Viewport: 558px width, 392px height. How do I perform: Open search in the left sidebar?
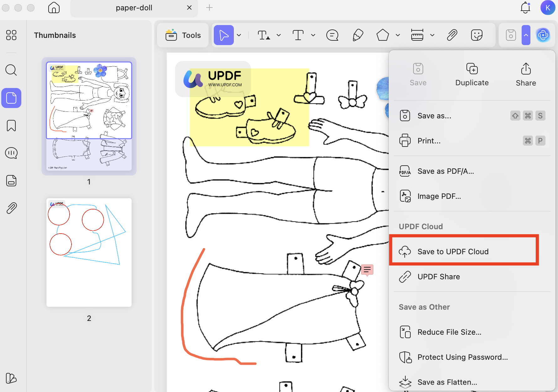click(11, 70)
